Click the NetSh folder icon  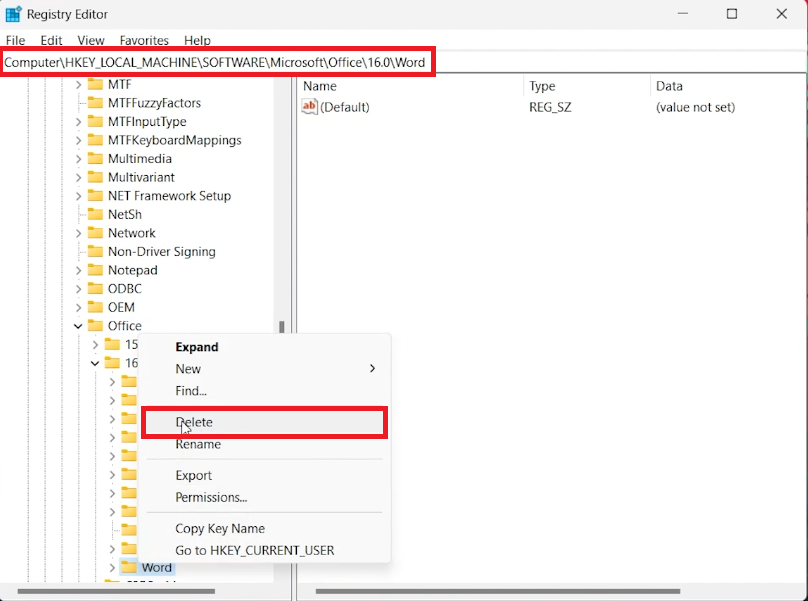(x=95, y=214)
